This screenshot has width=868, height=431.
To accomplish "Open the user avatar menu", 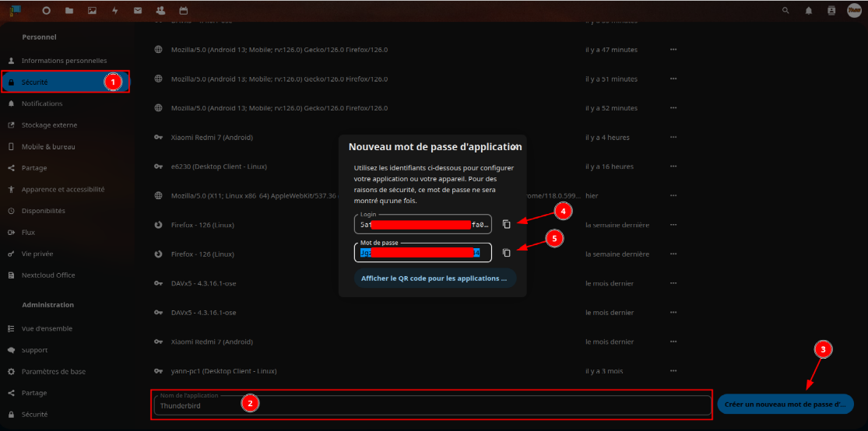I will pos(853,11).
